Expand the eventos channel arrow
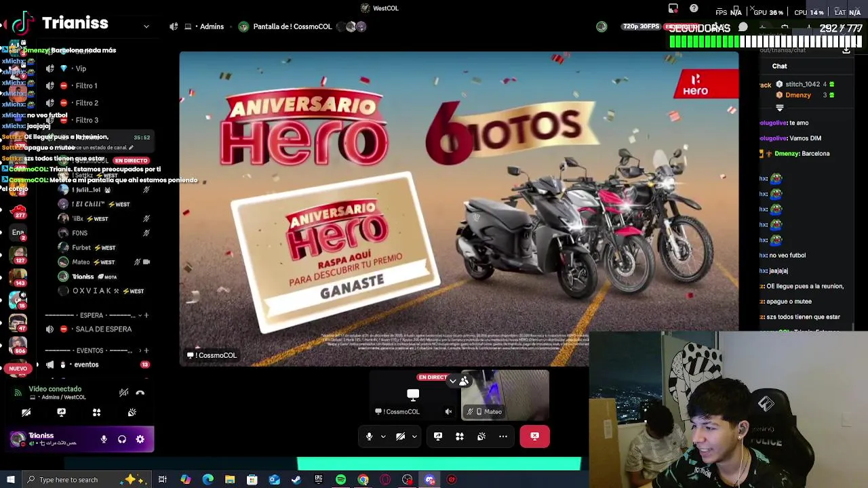 pos(37,365)
